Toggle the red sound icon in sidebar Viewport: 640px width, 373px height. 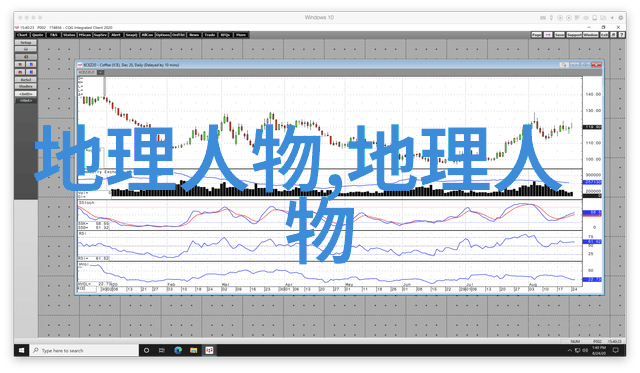(26, 57)
